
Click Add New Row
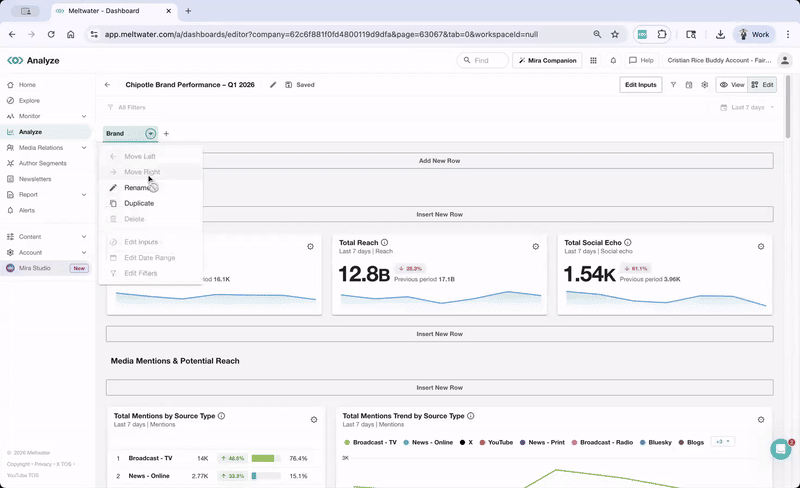tap(439, 161)
